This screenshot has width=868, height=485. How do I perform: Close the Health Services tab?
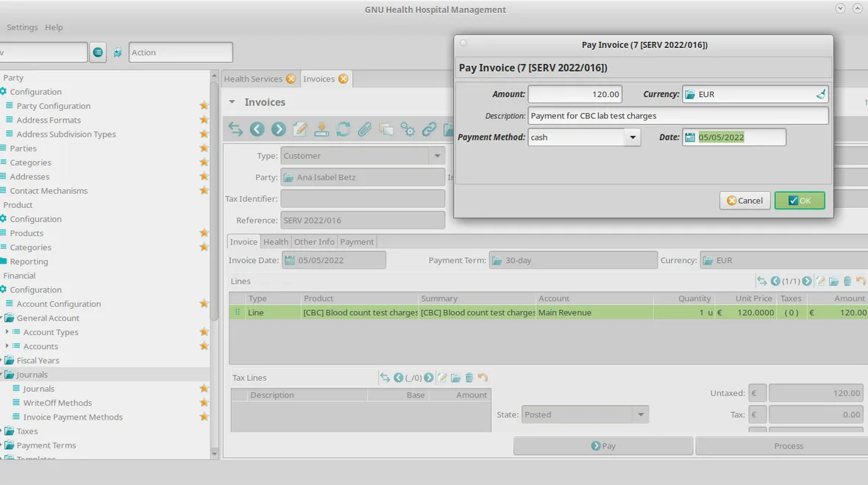(291, 79)
